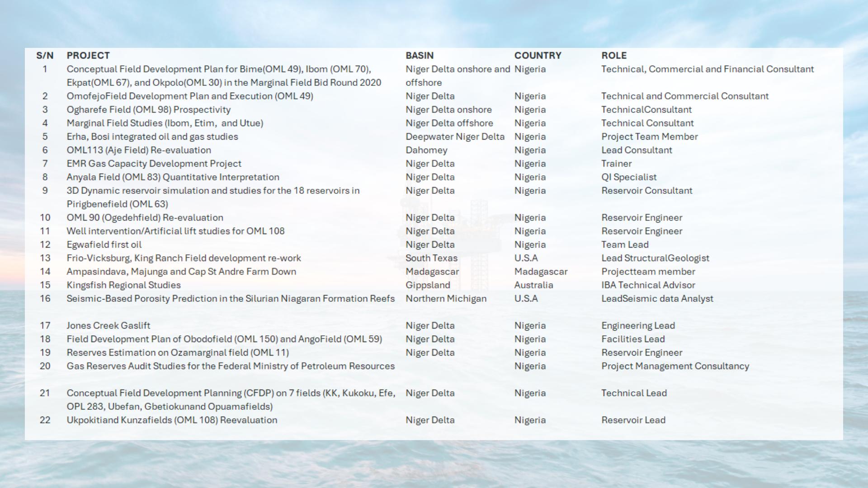Click 'Pirigbenefield (OML 63)' text line
This screenshot has height=488, width=868.
[x=118, y=204]
